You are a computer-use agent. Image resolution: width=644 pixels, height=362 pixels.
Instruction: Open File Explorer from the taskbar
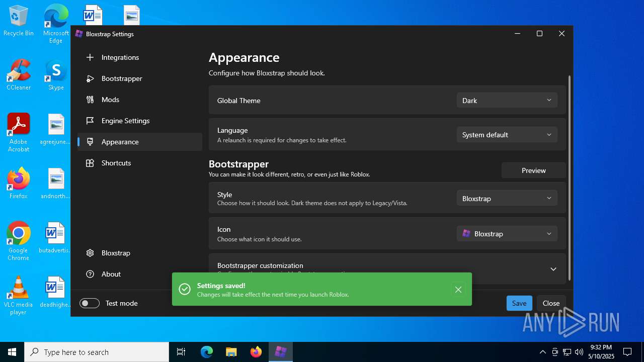point(231,352)
